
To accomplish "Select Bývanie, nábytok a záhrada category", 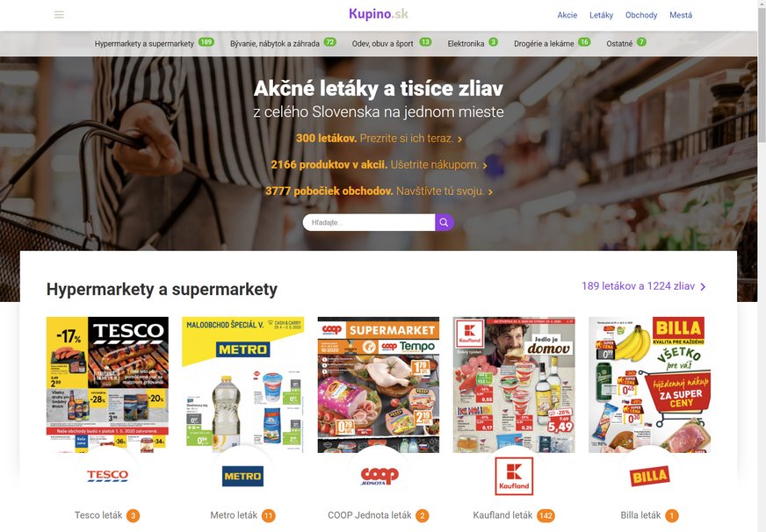I will (x=284, y=43).
